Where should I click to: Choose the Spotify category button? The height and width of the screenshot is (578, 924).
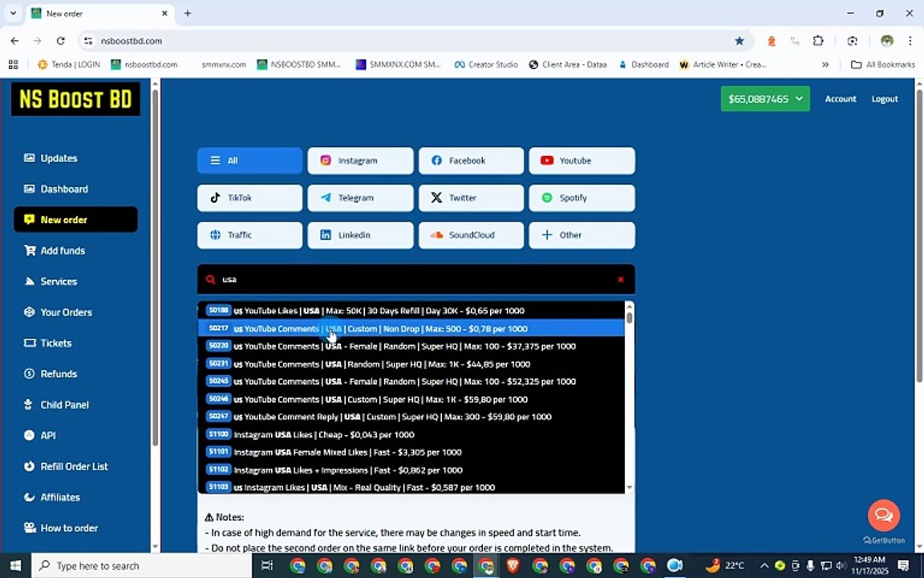582,197
